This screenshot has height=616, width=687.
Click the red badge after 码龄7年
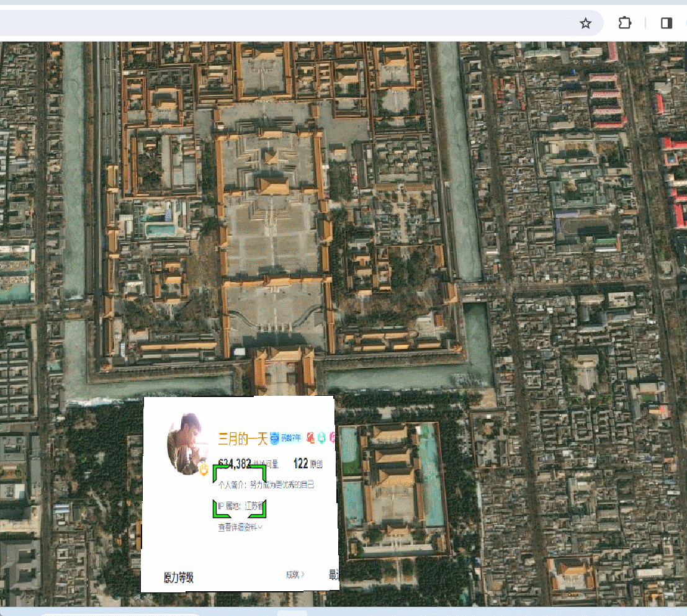pos(310,438)
